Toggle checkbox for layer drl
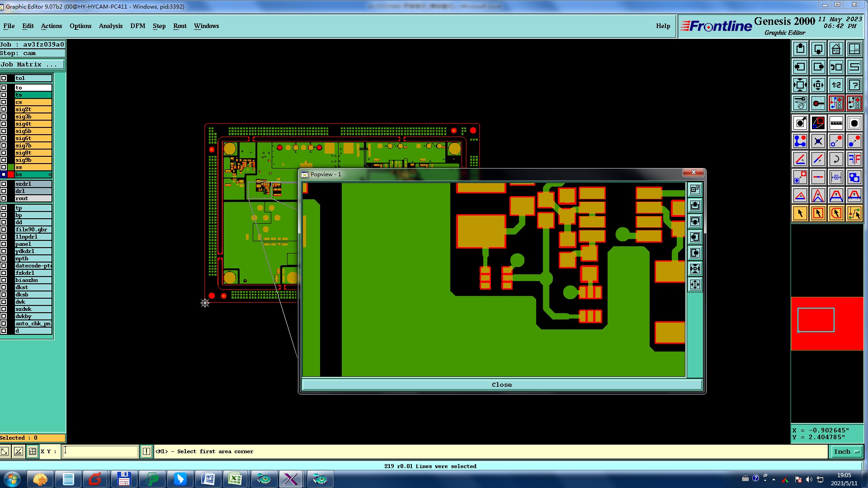This screenshot has height=488, width=868. (4, 191)
